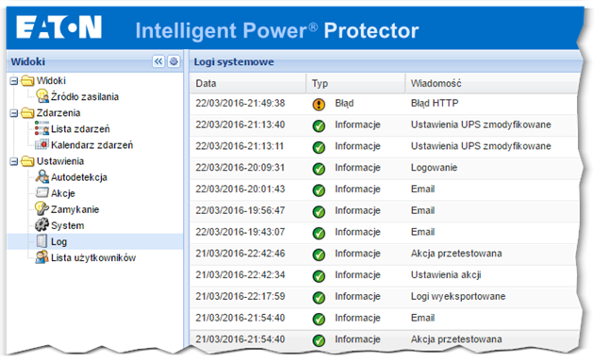
Task: Select the 21/03/2016-22:17:59 date cell
Action: [x=240, y=296]
